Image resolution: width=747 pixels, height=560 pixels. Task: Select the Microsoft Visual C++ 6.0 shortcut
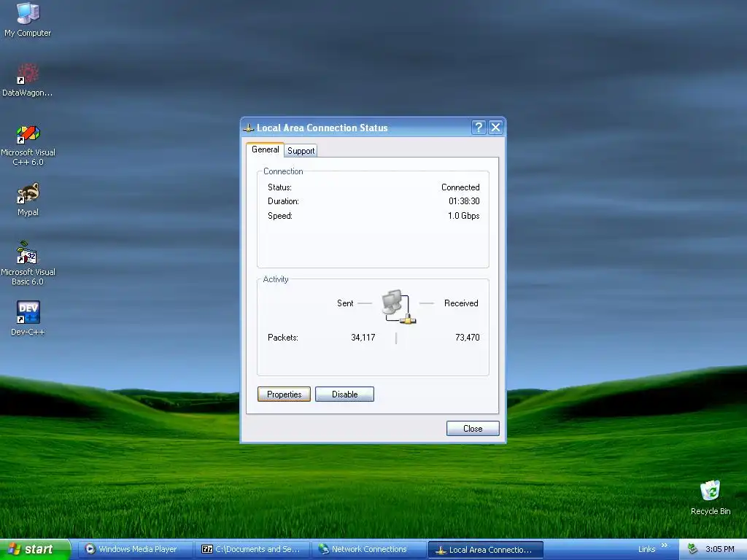point(28,145)
